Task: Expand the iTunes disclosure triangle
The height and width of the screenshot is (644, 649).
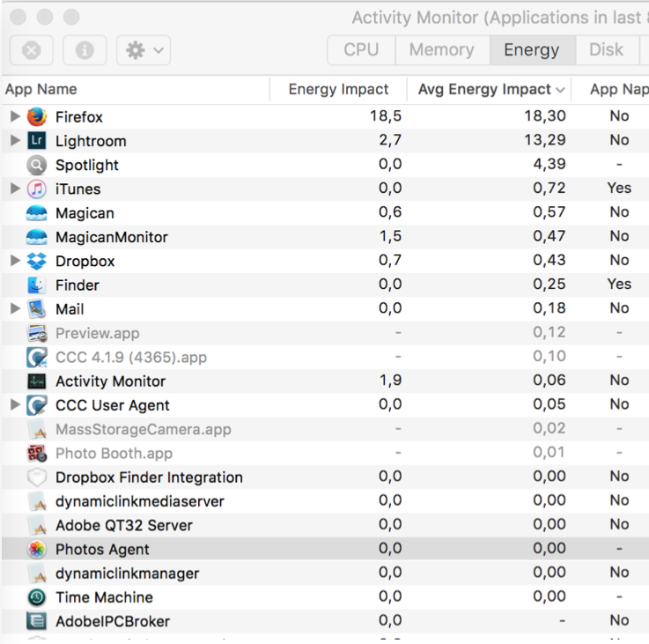Action: pos(15,189)
